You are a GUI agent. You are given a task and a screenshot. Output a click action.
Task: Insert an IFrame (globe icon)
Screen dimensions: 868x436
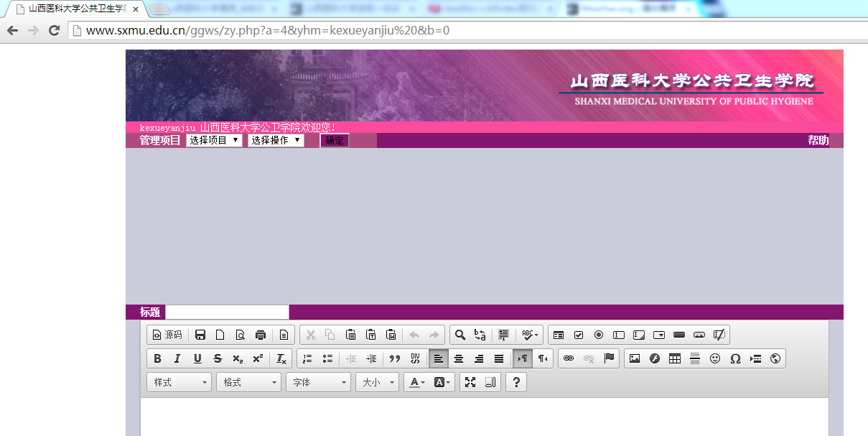(775, 358)
